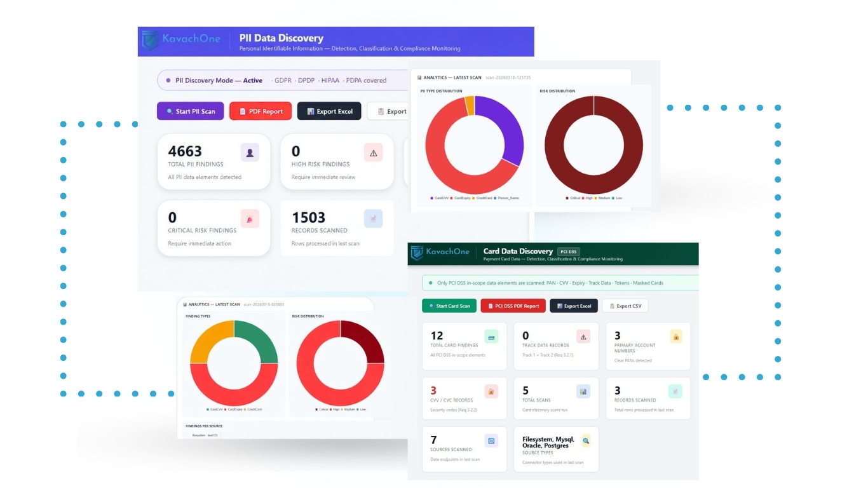Click the 'Filesystem, Mysql, Oracle, Postgres' text

coord(548,442)
